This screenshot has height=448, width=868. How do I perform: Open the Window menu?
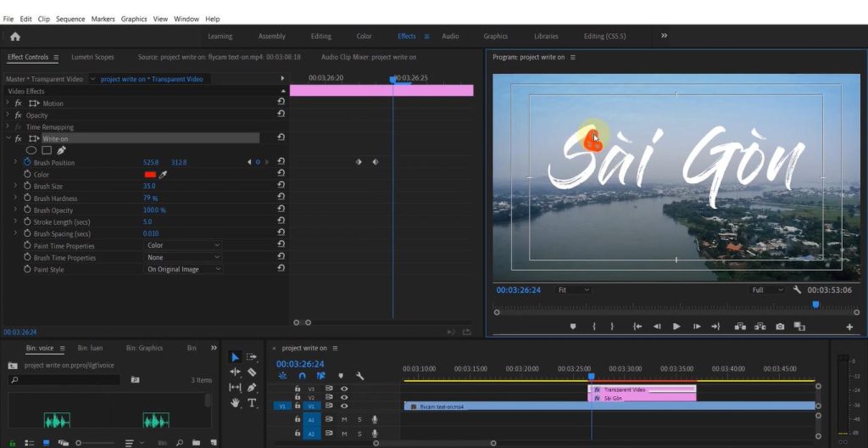point(186,19)
